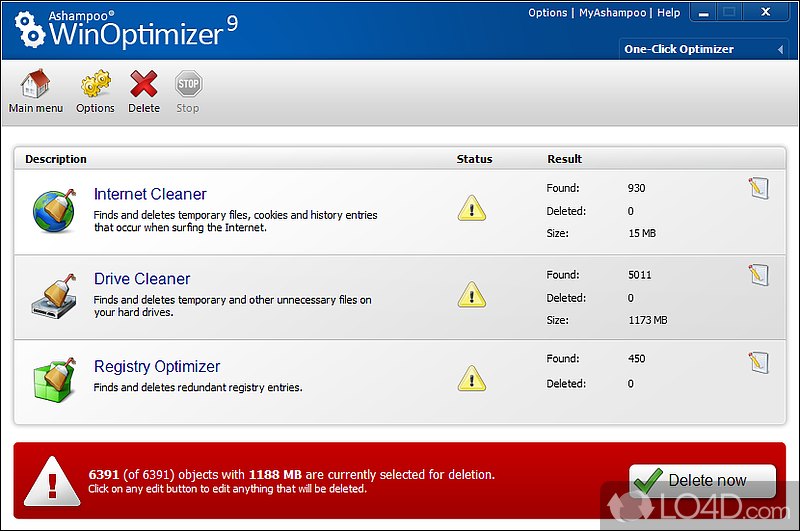Open Help in the top menu
This screenshot has height=531, width=800.
point(668,13)
